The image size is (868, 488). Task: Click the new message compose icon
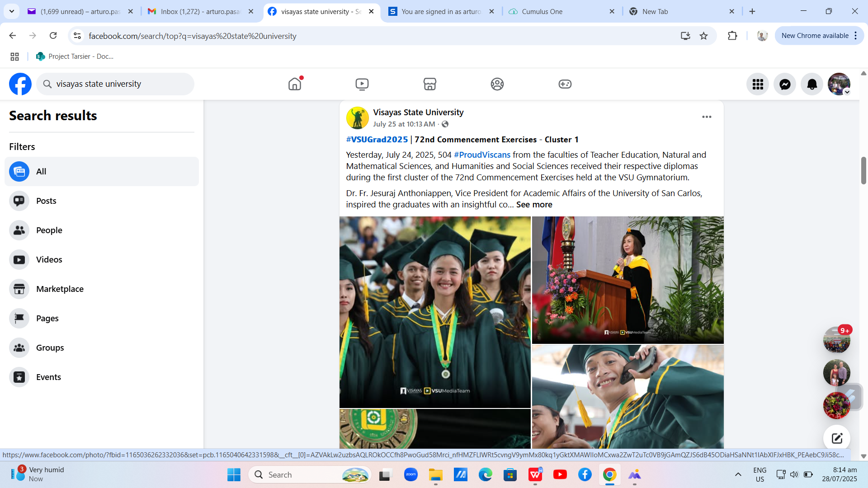coord(836,438)
